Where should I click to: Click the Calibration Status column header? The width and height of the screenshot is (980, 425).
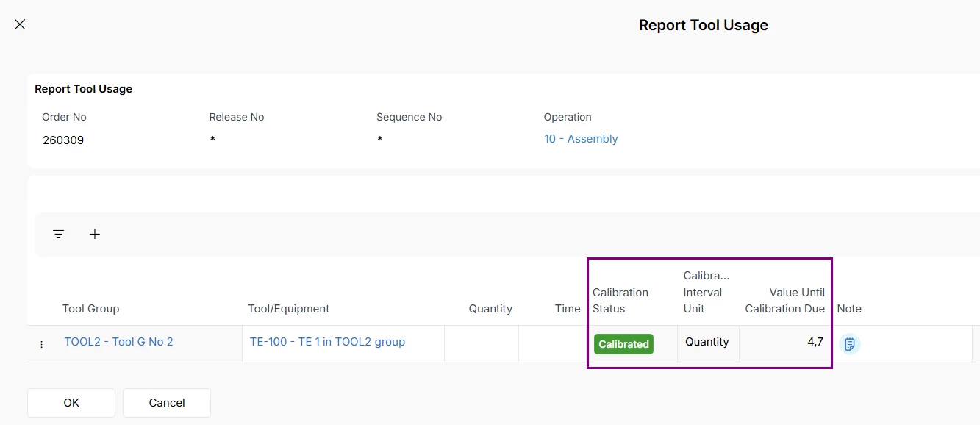click(620, 301)
